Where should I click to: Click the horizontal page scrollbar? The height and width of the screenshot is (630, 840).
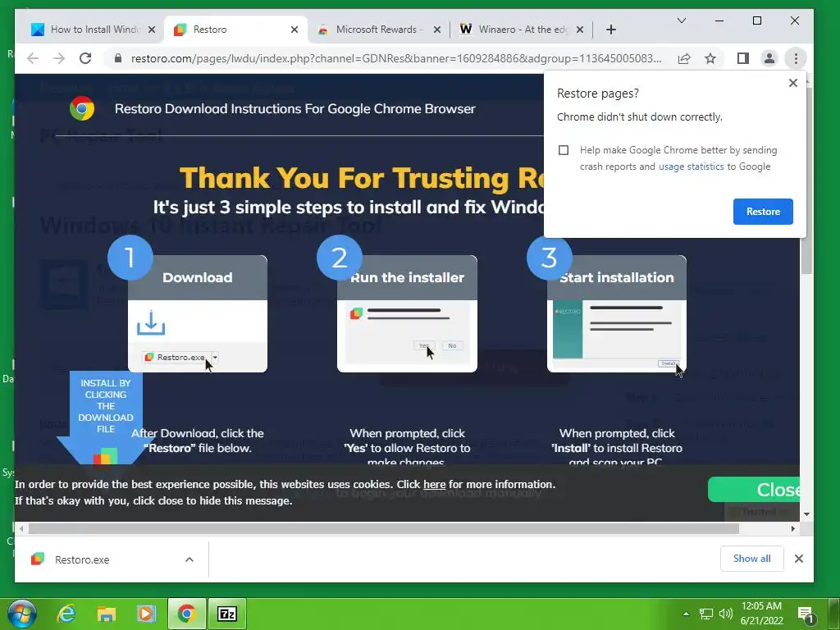384,529
